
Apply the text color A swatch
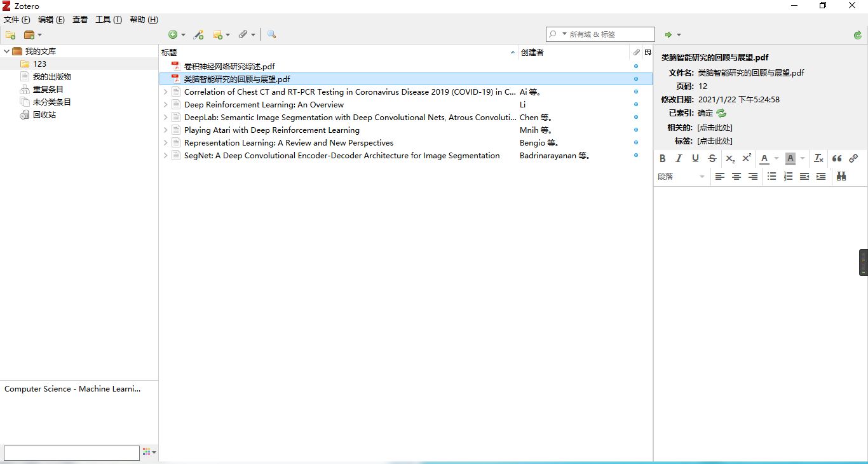[x=764, y=158]
